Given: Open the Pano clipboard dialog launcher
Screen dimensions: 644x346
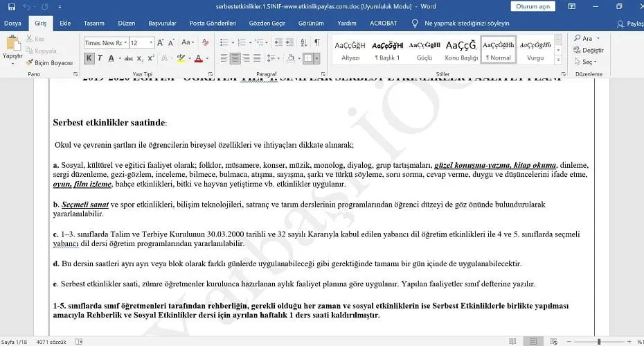Looking at the screenshot, I should [x=75, y=74].
